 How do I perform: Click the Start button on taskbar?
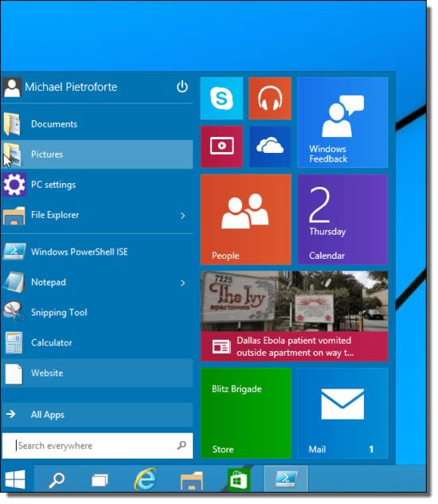click(15, 479)
